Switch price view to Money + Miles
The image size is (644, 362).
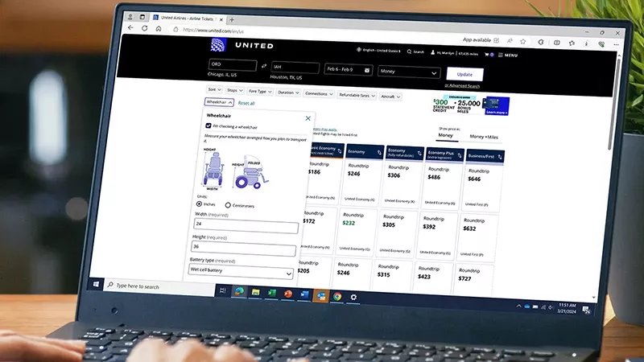click(484, 137)
